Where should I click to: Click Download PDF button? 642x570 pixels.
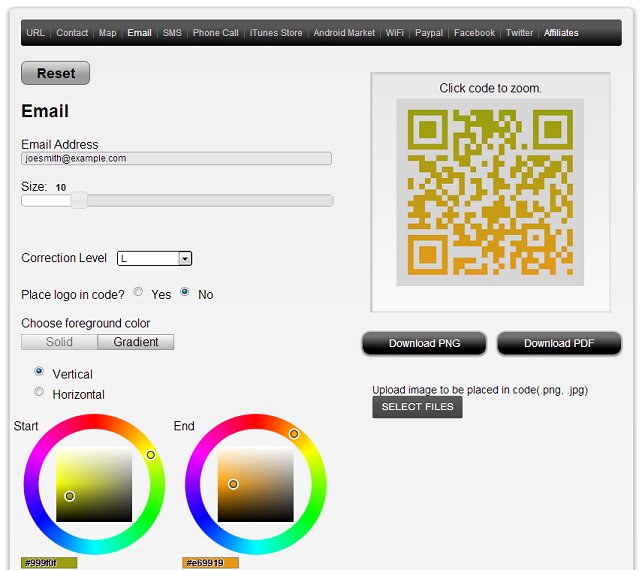559,343
